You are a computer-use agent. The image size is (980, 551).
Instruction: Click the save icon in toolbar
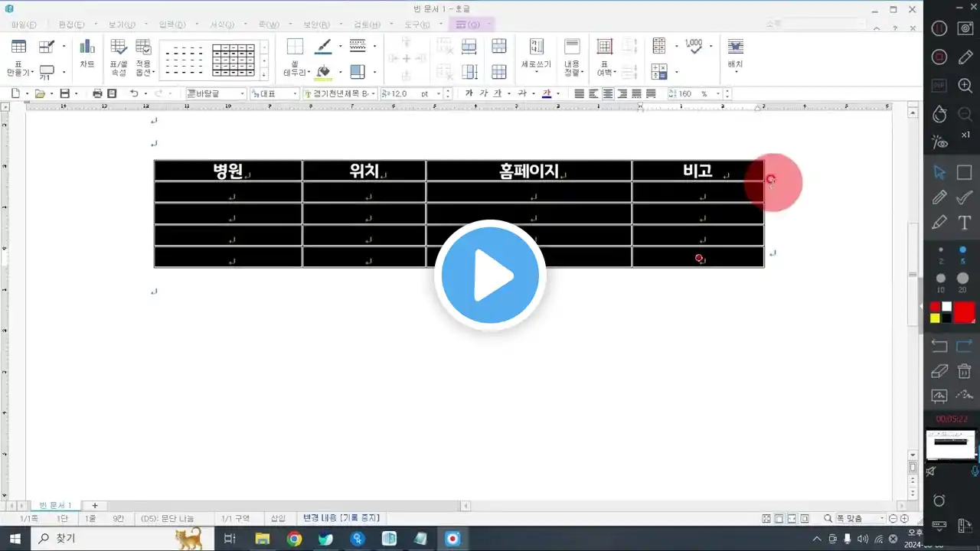(64, 93)
